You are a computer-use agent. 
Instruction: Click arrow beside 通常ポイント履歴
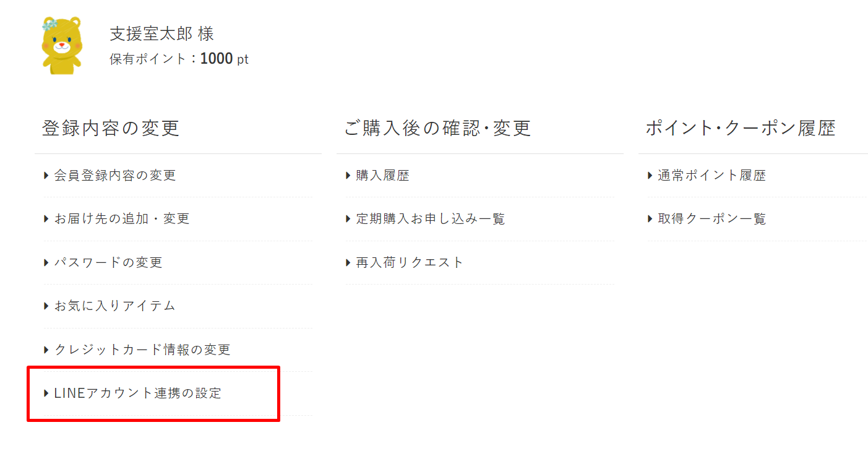coord(650,176)
